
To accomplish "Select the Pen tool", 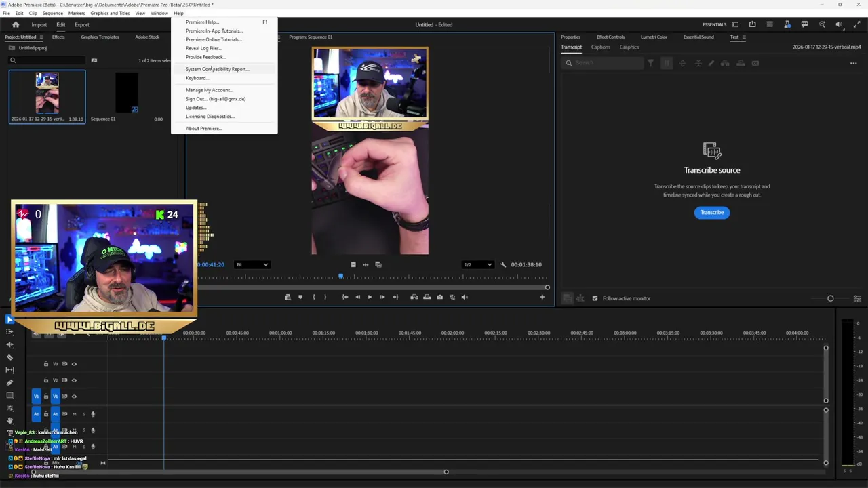I will click(x=9, y=382).
